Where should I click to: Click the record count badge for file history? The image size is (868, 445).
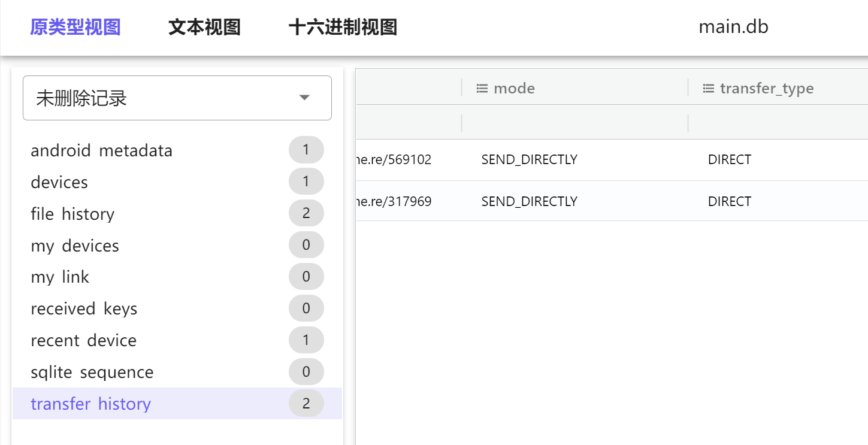306,213
